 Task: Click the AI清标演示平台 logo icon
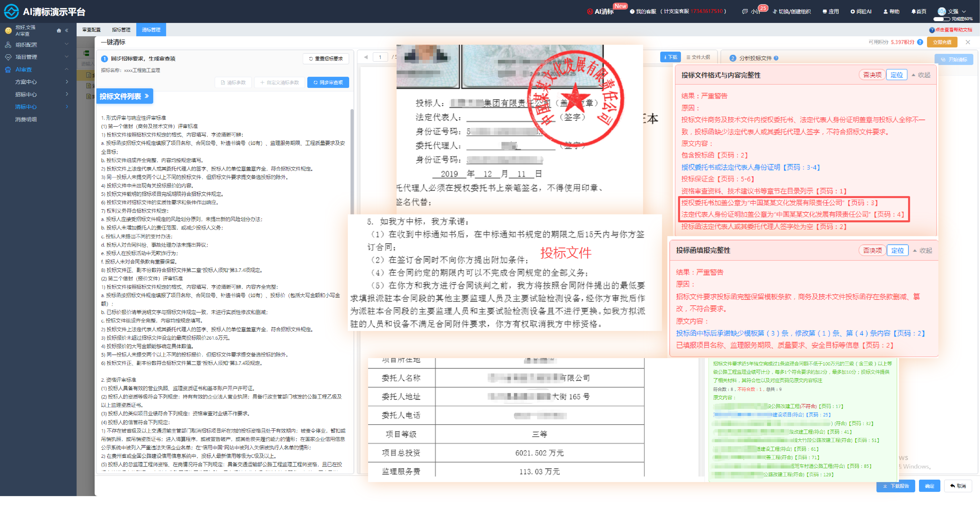click(x=11, y=11)
